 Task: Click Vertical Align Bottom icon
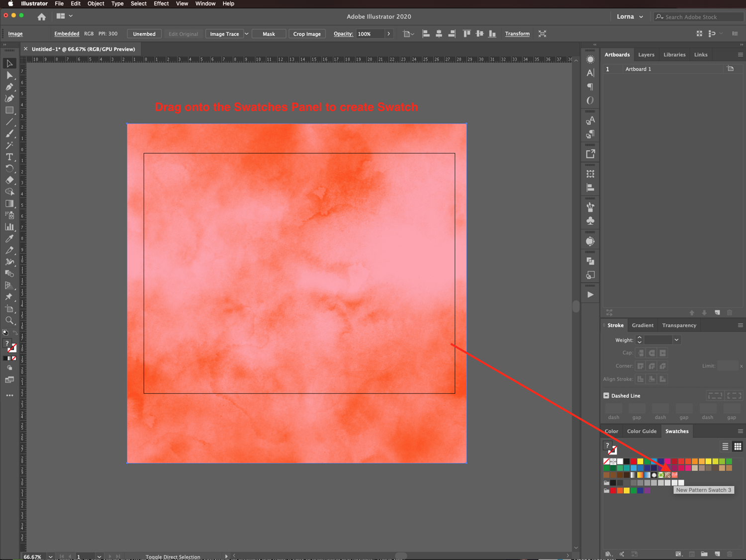492,34
